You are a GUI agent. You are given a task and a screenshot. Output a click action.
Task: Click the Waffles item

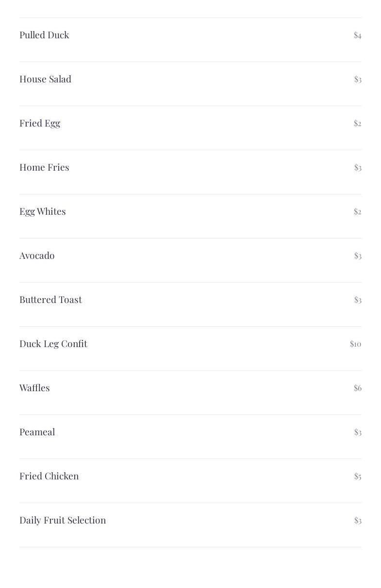34,388
